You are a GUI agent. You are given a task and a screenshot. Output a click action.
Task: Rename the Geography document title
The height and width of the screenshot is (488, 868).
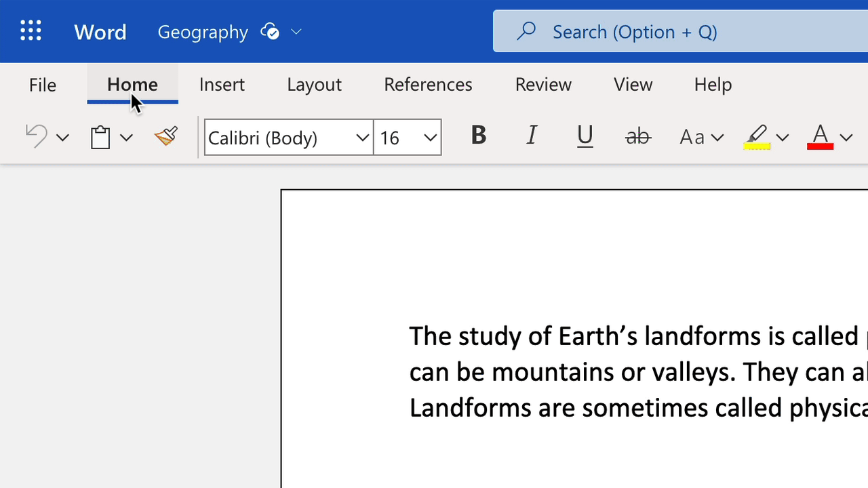[x=203, y=31]
